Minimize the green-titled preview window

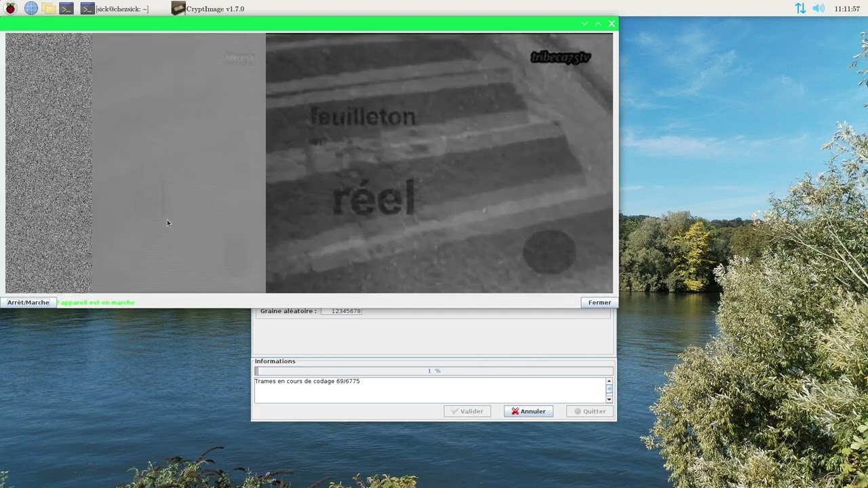coord(585,24)
